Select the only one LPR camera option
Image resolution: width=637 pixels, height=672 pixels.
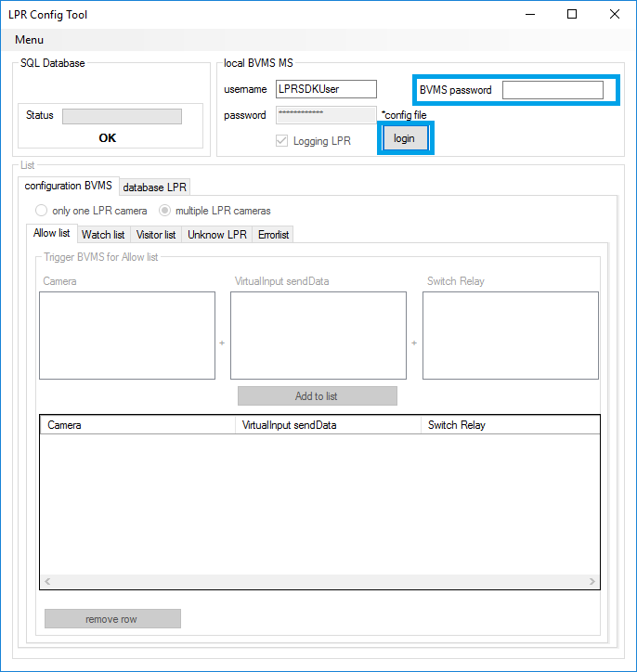tap(41, 211)
